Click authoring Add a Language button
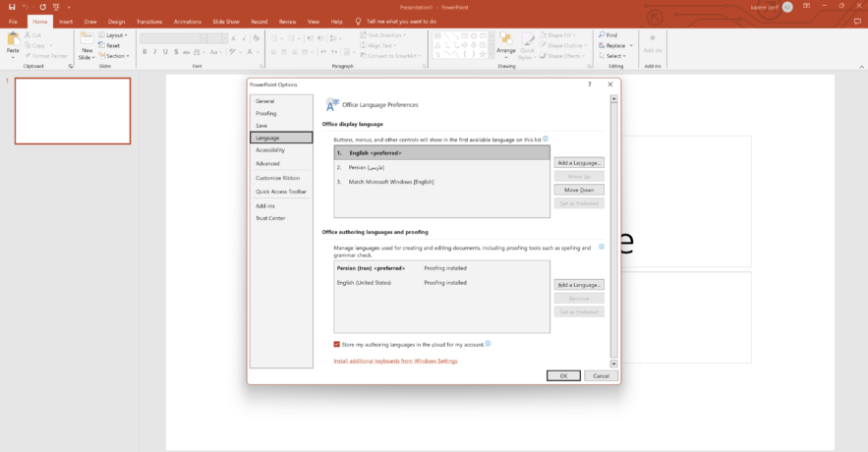The width and height of the screenshot is (868, 452). tap(579, 285)
